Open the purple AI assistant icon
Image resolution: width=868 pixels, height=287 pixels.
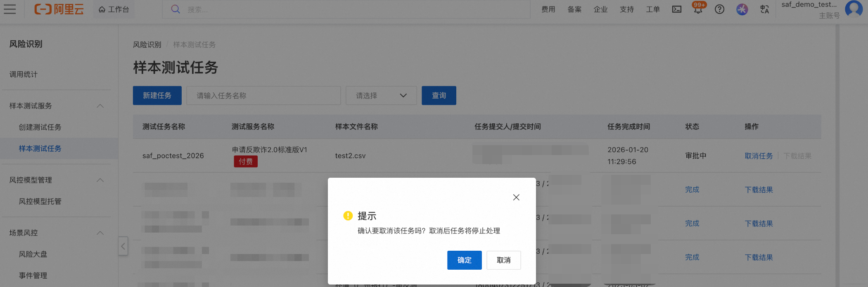tap(742, 9)
